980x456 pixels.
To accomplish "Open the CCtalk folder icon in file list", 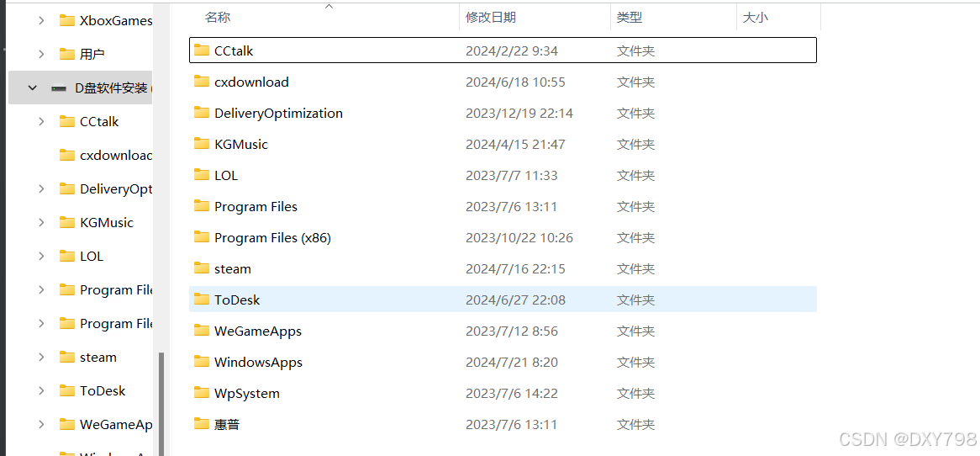I will 201,50.
